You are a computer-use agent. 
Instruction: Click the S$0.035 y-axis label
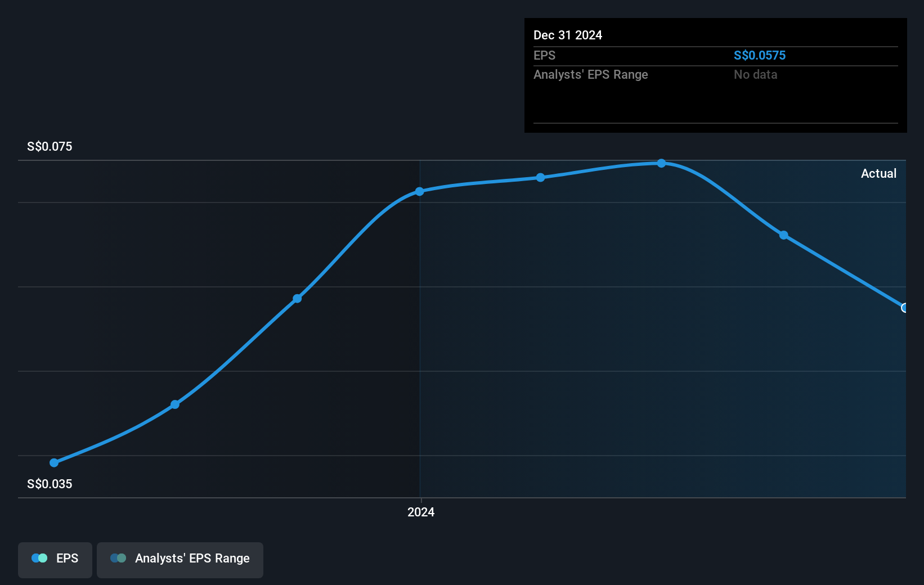pyautogui.click(x=50, y=484)
